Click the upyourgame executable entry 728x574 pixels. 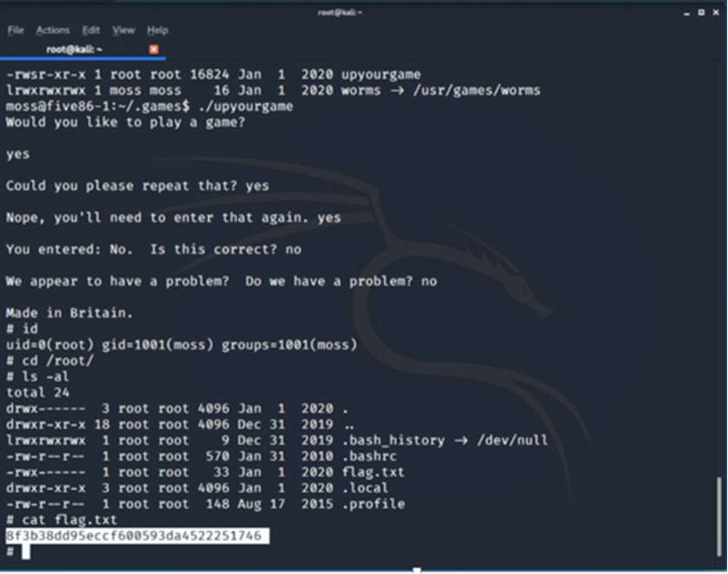coord(260,74)
